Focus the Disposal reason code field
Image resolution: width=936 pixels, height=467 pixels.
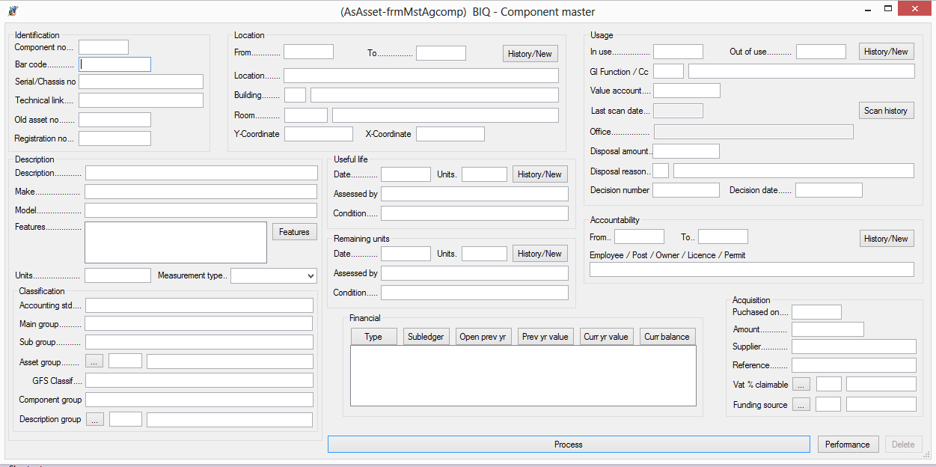(661, 170)
